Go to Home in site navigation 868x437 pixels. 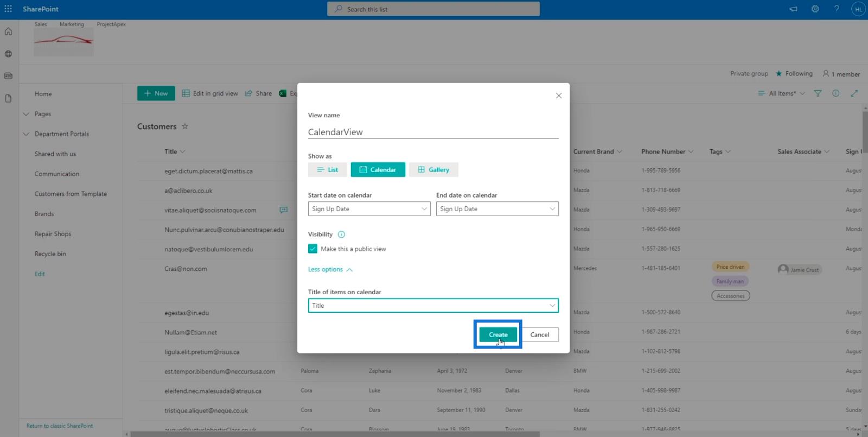pos(43,94)
